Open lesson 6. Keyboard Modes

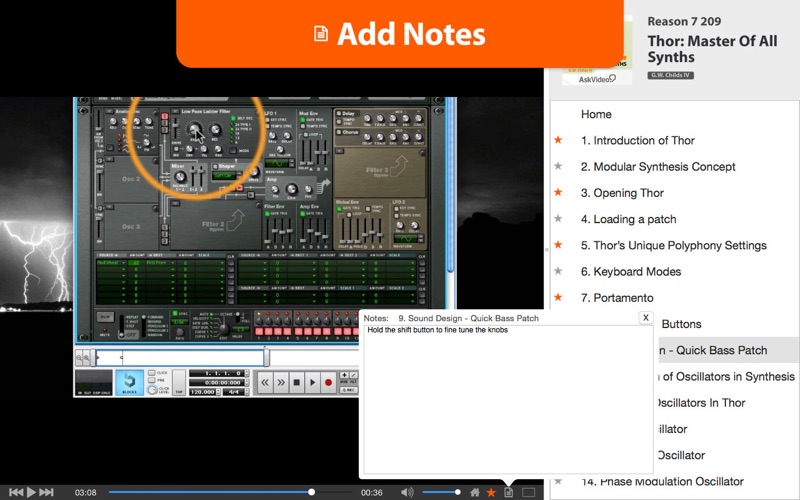(631, 271)
